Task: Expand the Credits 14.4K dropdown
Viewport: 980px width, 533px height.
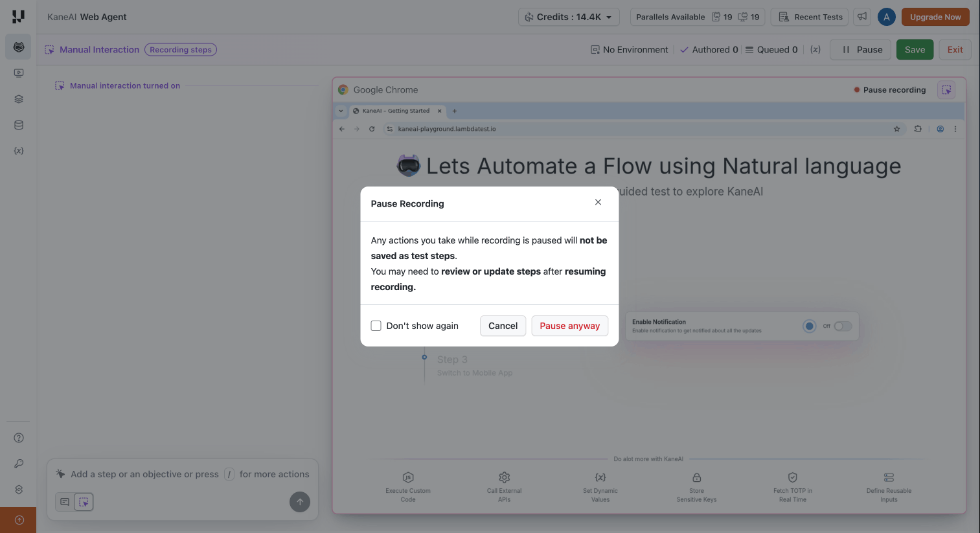Action: tap(569, 17)
